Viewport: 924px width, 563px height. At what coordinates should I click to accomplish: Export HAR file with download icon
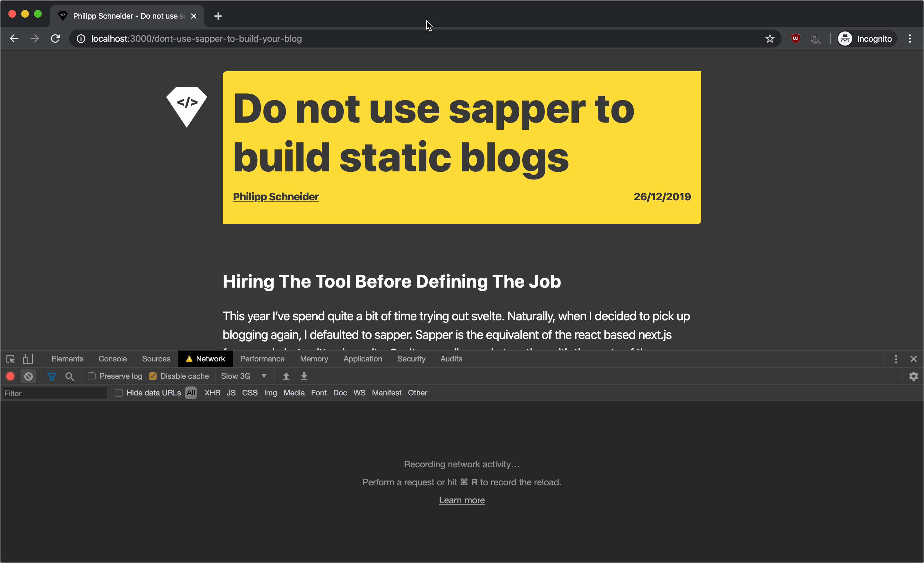[x=304, y=376]
